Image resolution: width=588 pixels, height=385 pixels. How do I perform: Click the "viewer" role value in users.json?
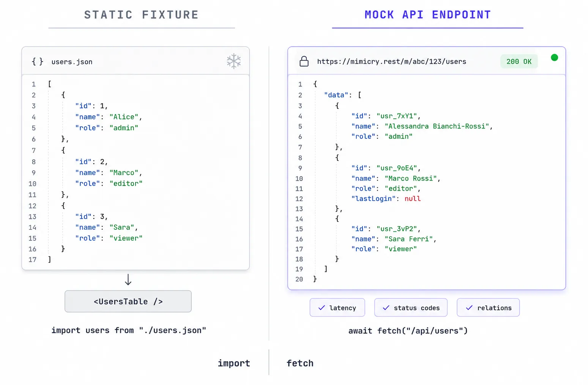pyautogui.click(x=126, y=238)
